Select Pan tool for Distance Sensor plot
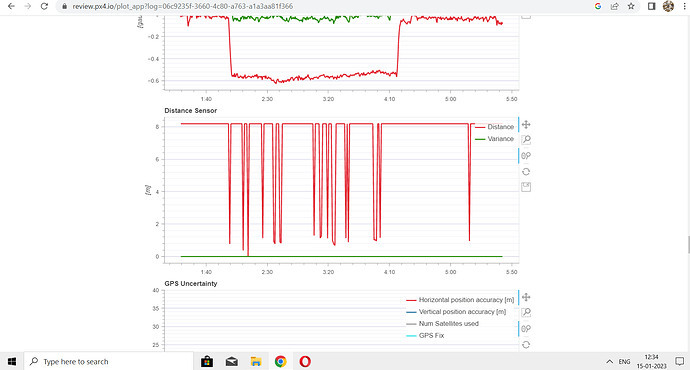This screenshot has width=690, height=370. [x=526, y=125]
